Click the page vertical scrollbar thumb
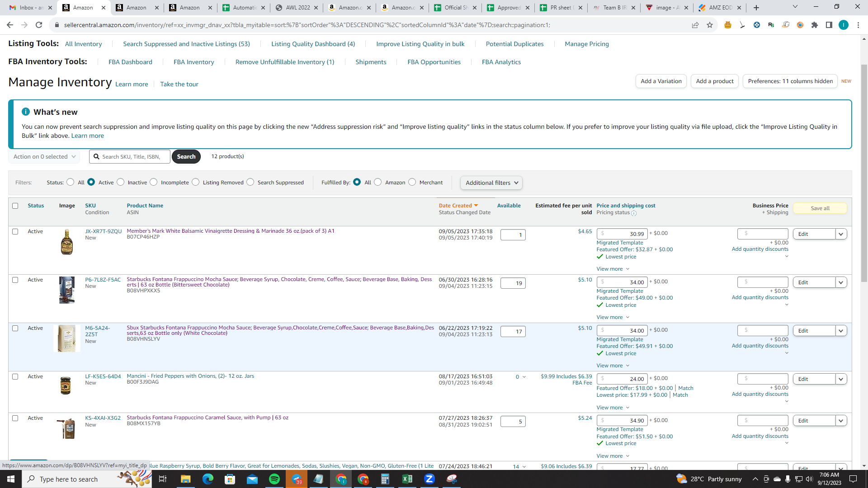This screenshot has width=868, height=488. click(864, 174)
